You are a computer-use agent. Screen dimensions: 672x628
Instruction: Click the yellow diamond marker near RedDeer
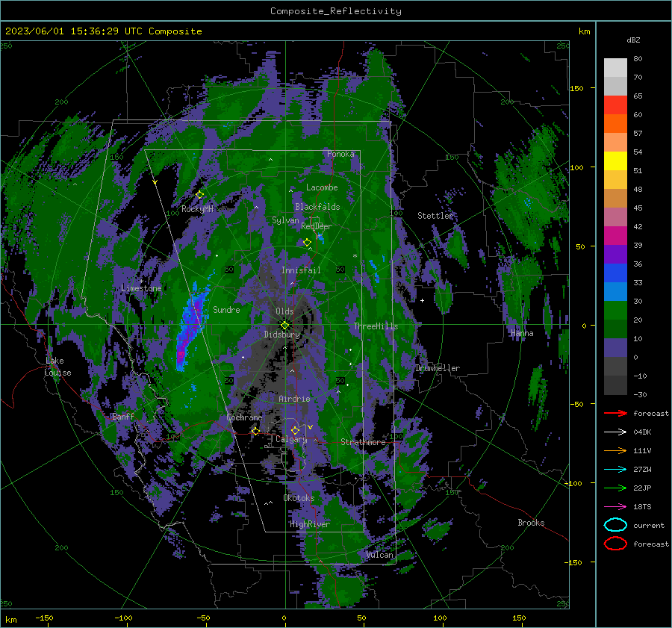[307, 243]
